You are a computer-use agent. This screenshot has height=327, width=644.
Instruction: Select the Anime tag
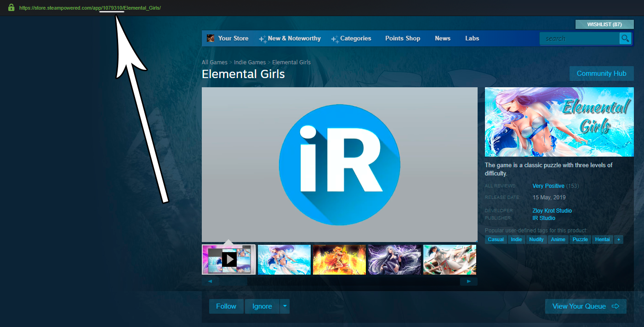click(558, 239)
